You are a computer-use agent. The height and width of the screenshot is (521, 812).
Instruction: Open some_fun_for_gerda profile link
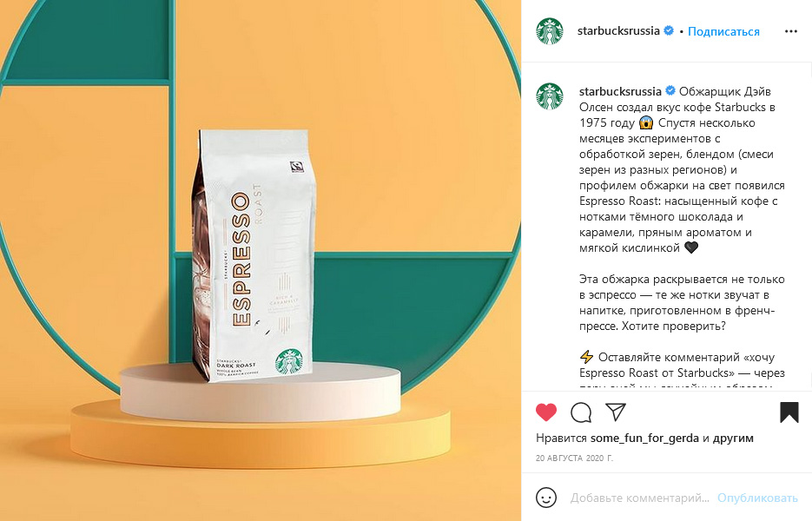[x=644, y=439]
